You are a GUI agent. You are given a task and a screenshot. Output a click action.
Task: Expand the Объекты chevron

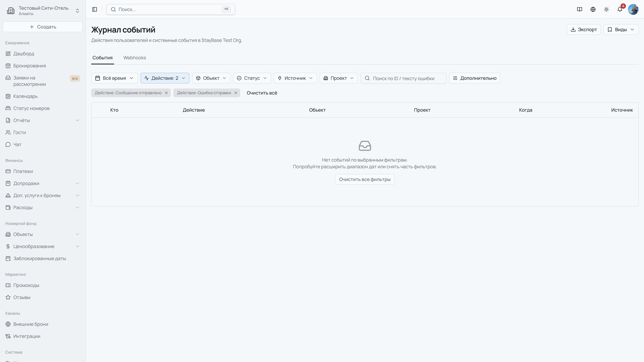click(77, 234)
